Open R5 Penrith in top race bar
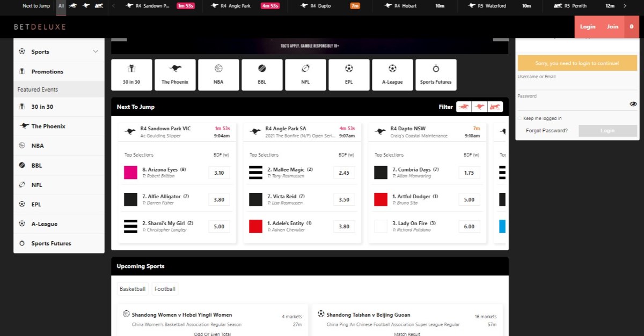Image resolution: width=644 pixels, height=336 pixels. click(583, 6)
